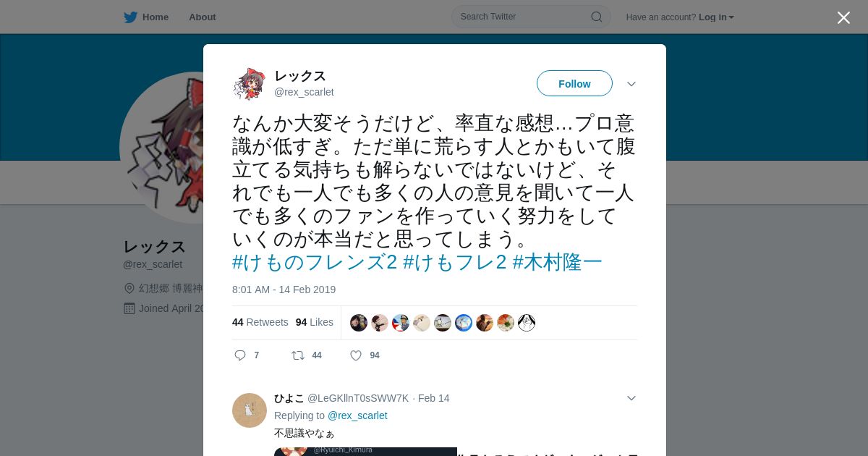868x456 pixels.
Task: Click the first liker avatar thumbnail
Action: click(x=359, y=323)
